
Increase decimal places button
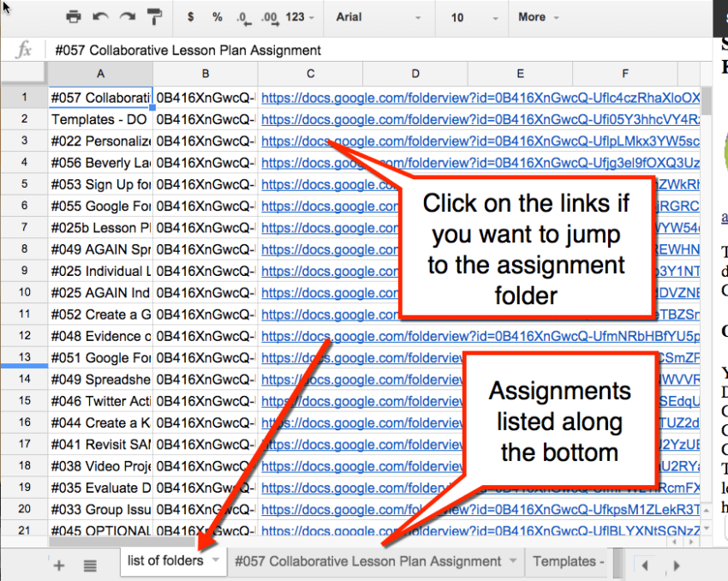[x=270, y=18]
